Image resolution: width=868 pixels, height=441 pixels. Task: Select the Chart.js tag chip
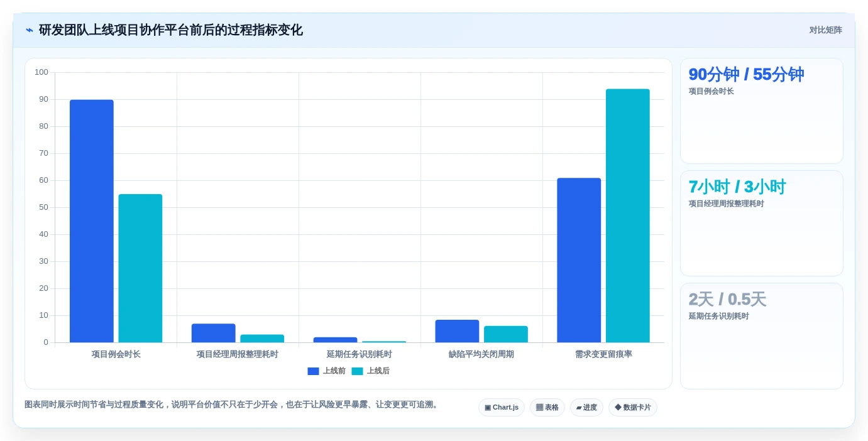502,408
